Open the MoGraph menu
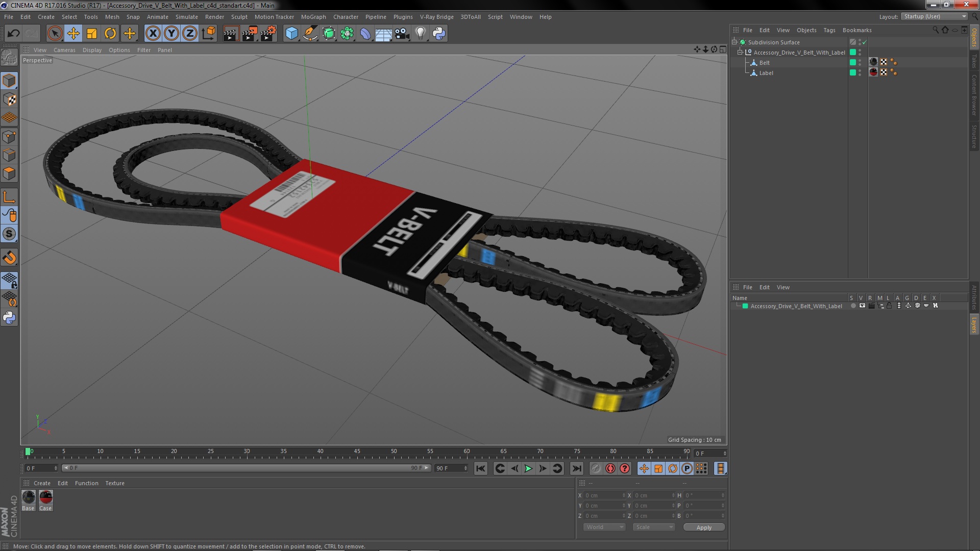 (x=313, y=17)
